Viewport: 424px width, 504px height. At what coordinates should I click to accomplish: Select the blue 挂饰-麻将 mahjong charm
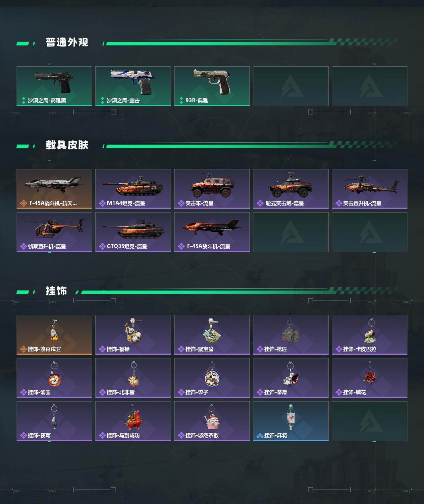coord(291,421)
